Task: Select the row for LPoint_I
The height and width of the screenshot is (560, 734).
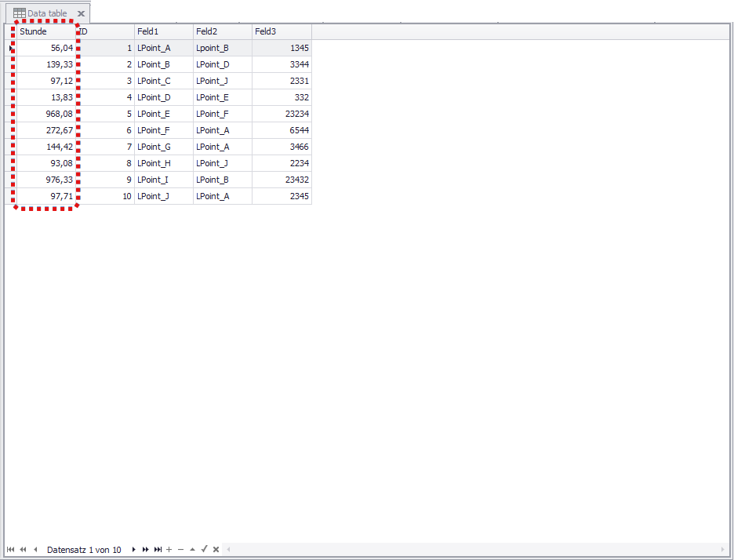Action: [x=153, y=180]
